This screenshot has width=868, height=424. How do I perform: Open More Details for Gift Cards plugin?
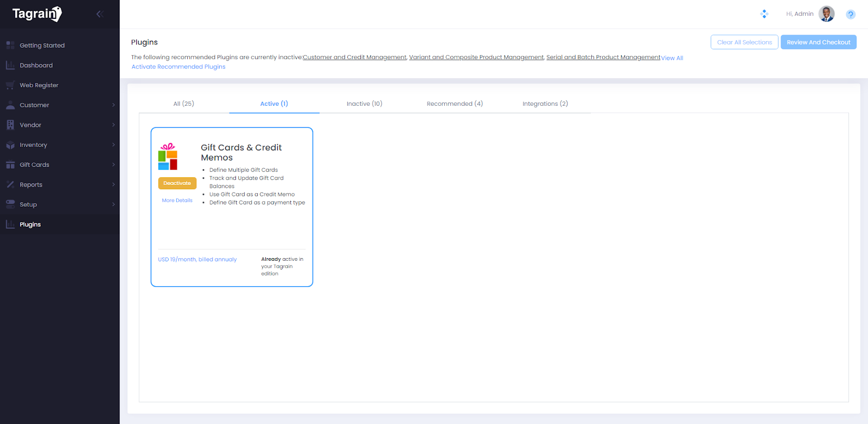(x=177, y=201)
